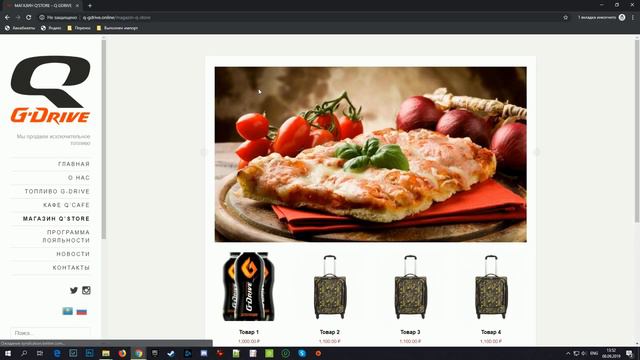Click the incognito profile avatar icon
Screen dimensions: 640x360
[x=622, y=17]
